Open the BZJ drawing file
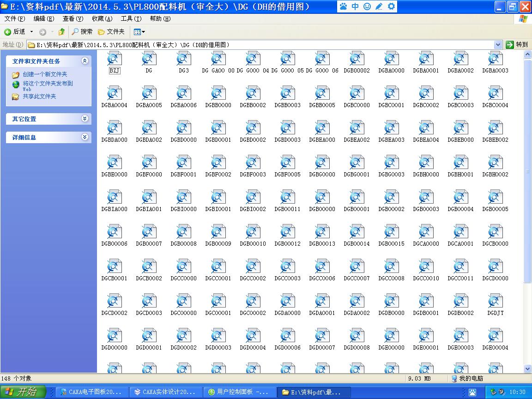The image size is (532, 399). click(114, 60)
